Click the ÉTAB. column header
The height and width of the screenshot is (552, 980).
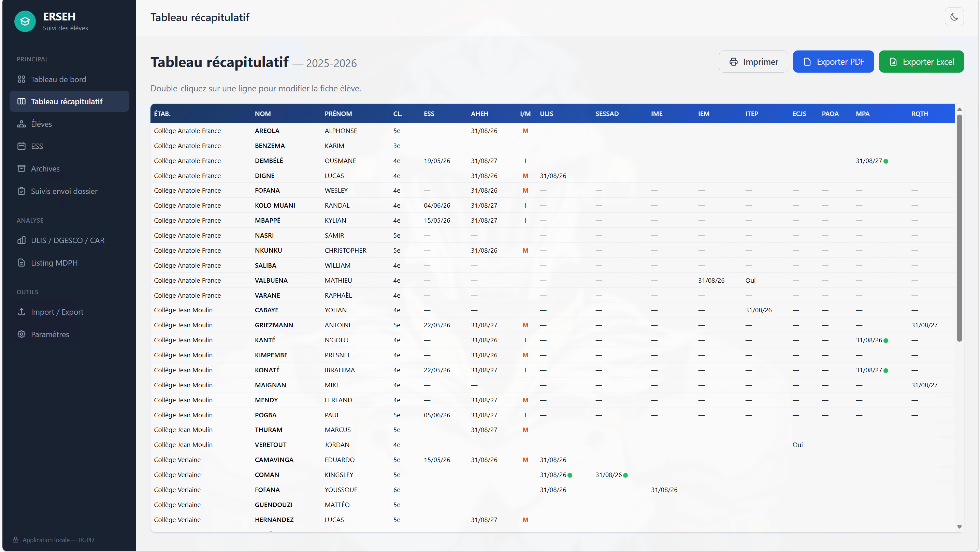[x=162, y=114]
